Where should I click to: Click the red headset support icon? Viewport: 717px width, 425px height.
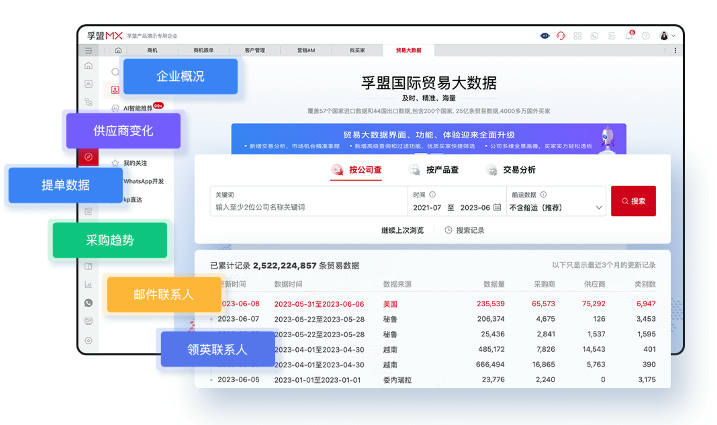561,35
